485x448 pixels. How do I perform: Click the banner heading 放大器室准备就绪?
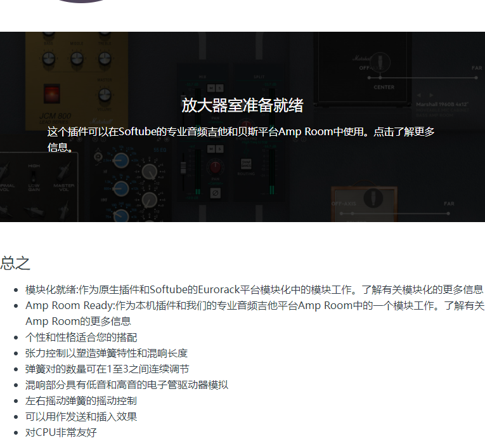tap(242, 105)
